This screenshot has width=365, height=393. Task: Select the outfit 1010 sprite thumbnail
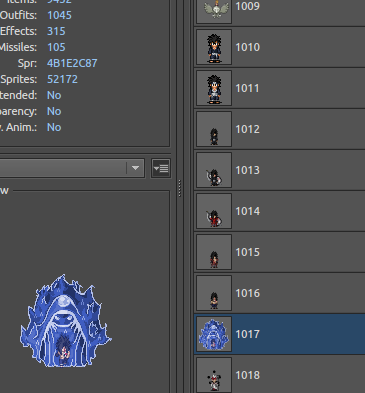(214, 47)
